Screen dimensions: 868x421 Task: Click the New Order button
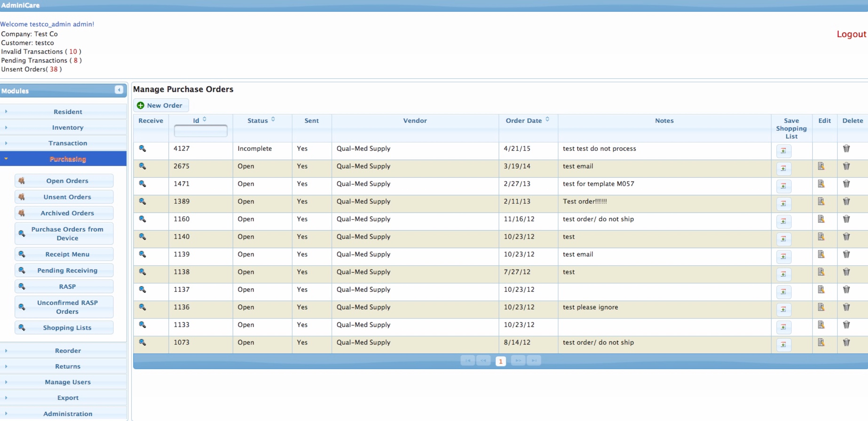pyautogui.click(x=161, y=105)
